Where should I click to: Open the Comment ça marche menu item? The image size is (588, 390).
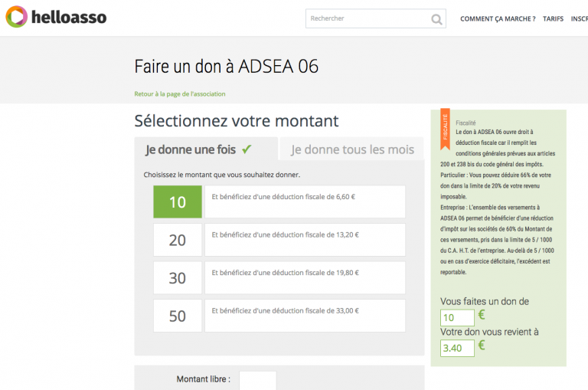tap(498, 18)
